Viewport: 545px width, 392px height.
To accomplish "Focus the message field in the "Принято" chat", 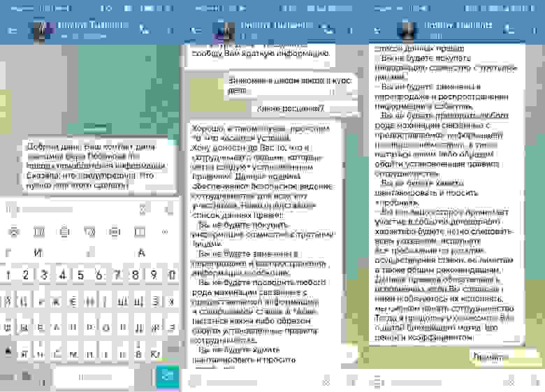I will (x=446, y=383).
